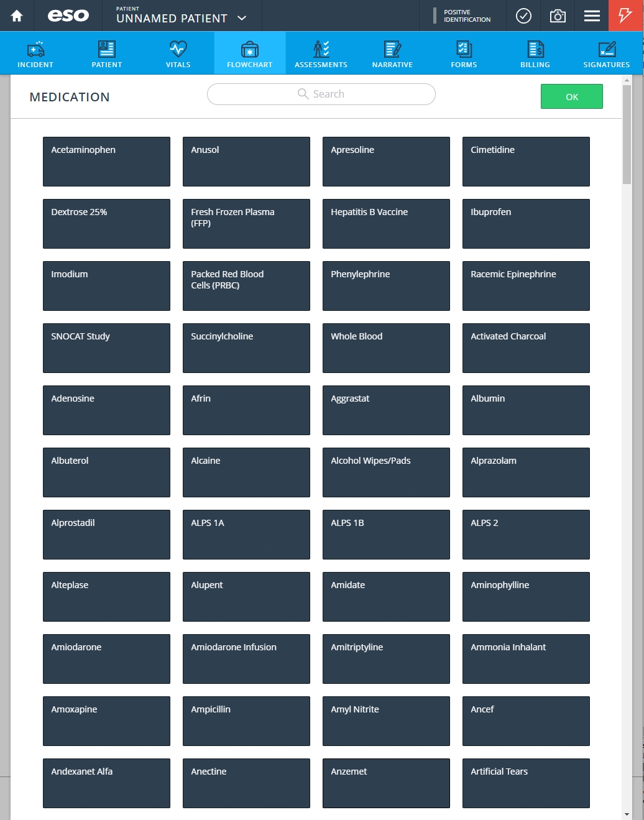Viewport: 644px width, 820px height.
Task: Switch to the Patient tab
Action: tap(107, 53)
